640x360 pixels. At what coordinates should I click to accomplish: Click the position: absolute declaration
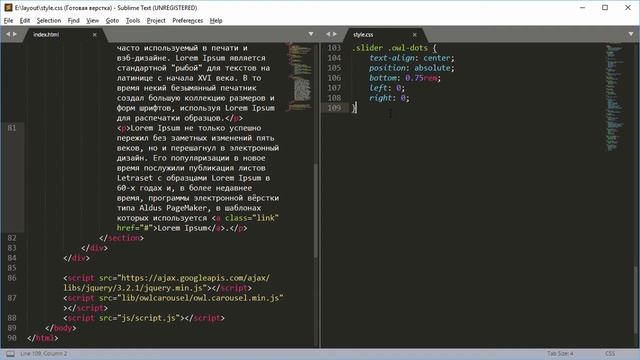[x=412, y=68]
